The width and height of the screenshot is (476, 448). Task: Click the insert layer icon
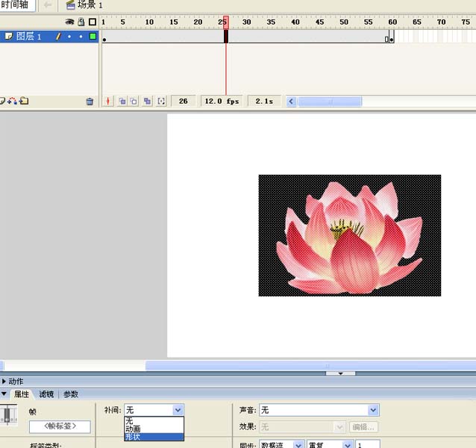2,101
